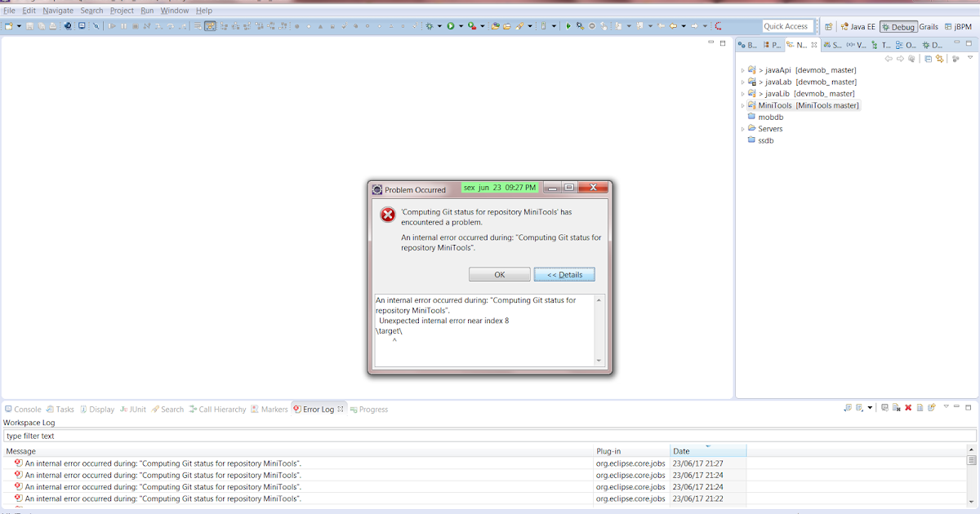Expand the javaApi project in the explorer
This screenshot has width=980, height=514.
click(742, 70)
